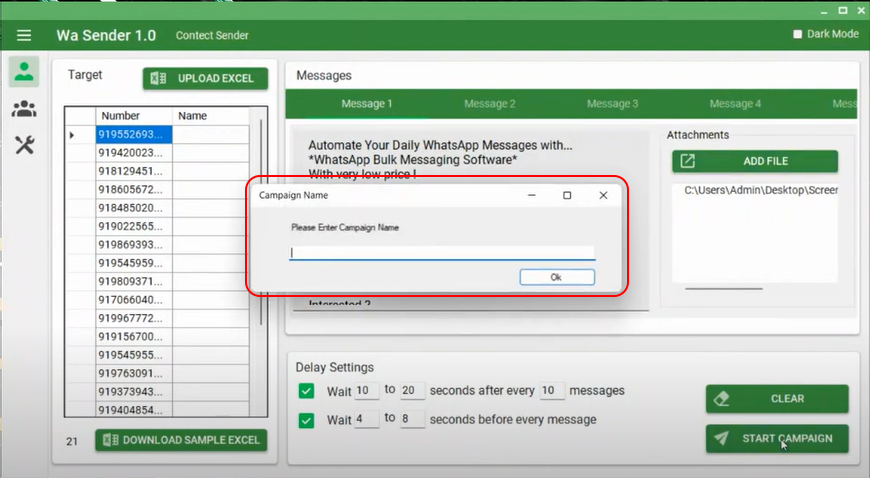
Task: Toggle wait after every messages checkbox
Action: (307, 391)
